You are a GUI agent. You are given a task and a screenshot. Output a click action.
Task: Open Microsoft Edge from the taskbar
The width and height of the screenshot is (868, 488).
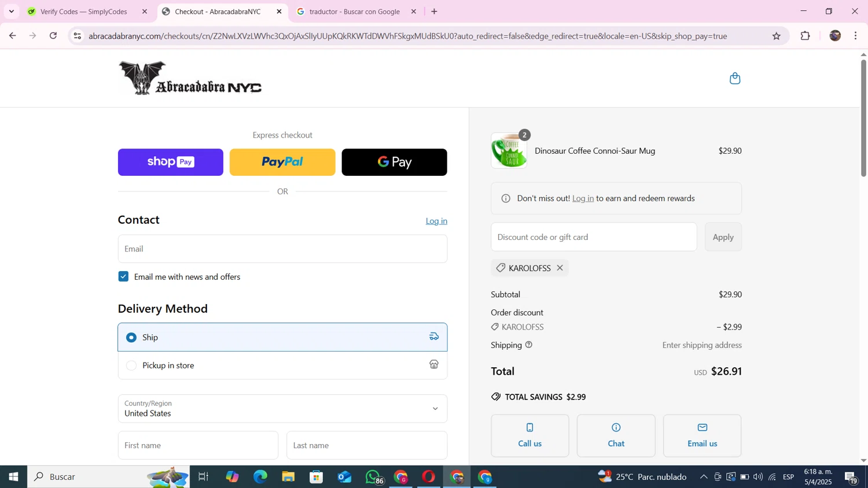[260, 477]
